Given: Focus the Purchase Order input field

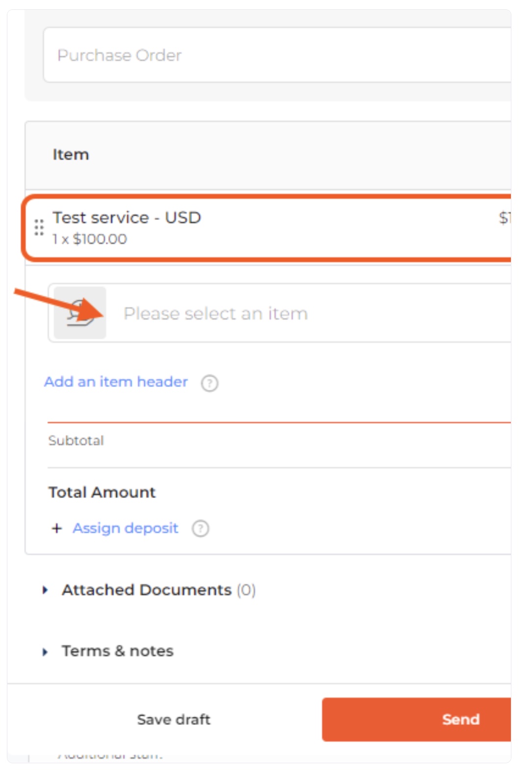Looking at the screenshot, I should (277, 55).
